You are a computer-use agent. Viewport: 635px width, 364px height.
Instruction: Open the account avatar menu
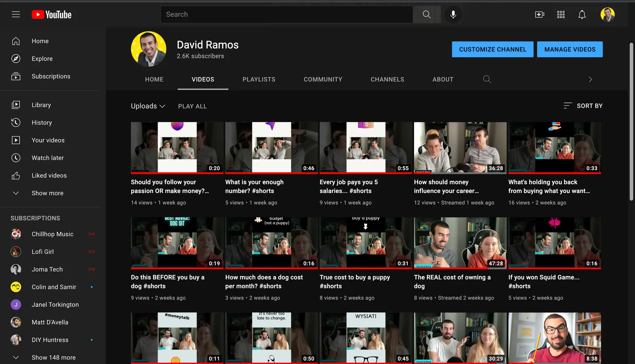pyautogui.click(x=607, y=15)
